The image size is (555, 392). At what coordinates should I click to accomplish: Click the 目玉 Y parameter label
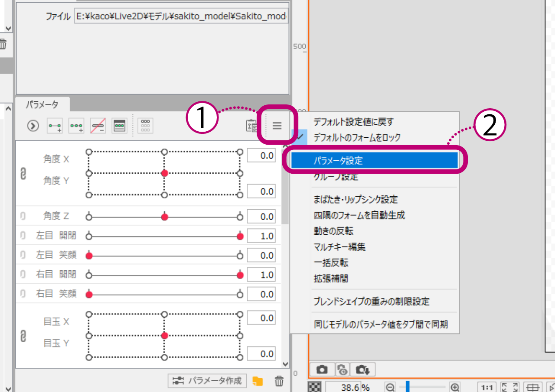coord(56,343)
